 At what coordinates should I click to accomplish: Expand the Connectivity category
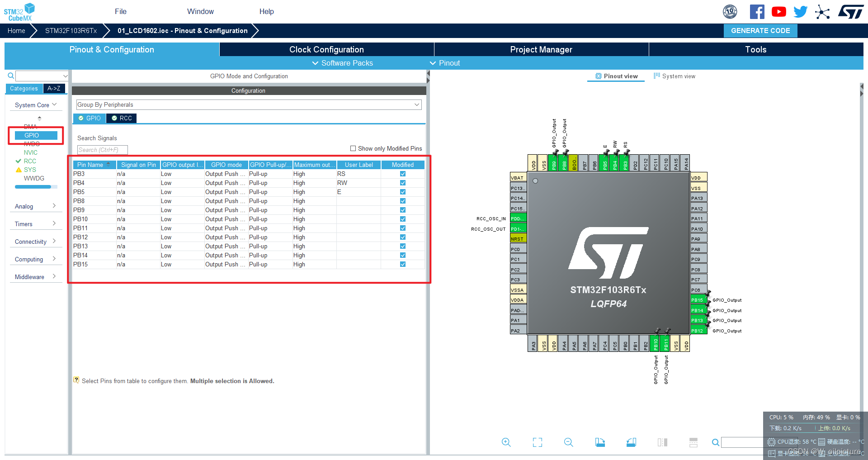pos(36,242)
